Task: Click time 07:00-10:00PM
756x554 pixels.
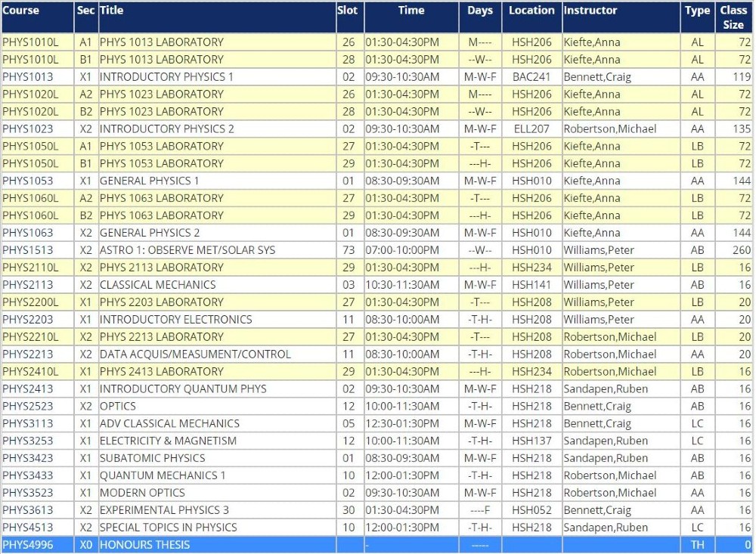Action: [402, 250]
